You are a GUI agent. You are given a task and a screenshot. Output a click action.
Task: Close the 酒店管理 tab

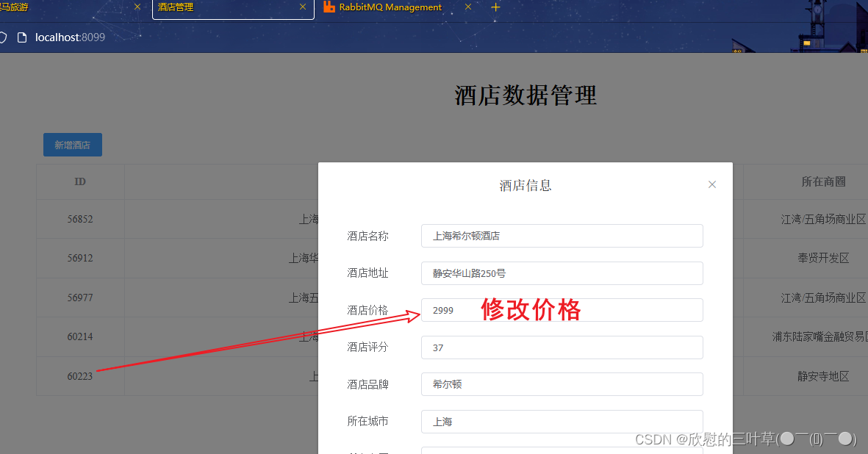[x=303, y=7]
